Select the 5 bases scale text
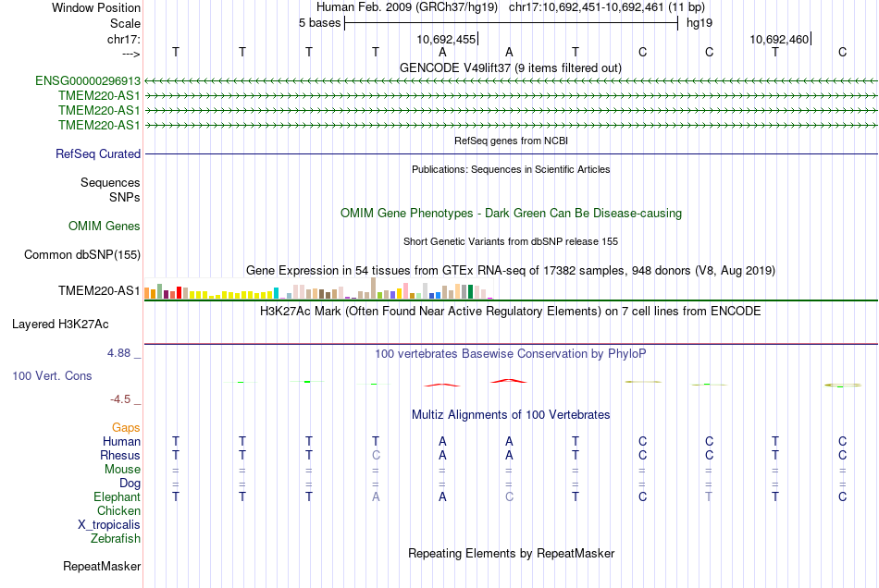Screen dimensions: 879x588 319,23
